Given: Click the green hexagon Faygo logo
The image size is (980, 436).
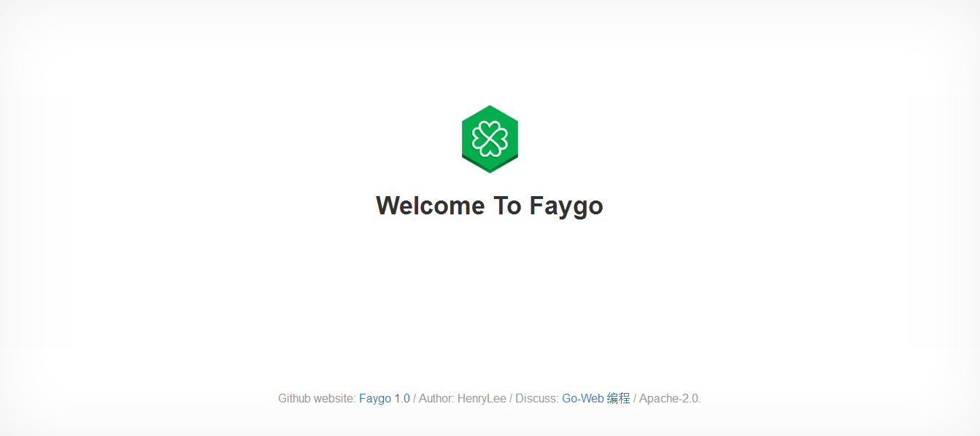Looking at the screenshot, I should [x=490, y=139].
